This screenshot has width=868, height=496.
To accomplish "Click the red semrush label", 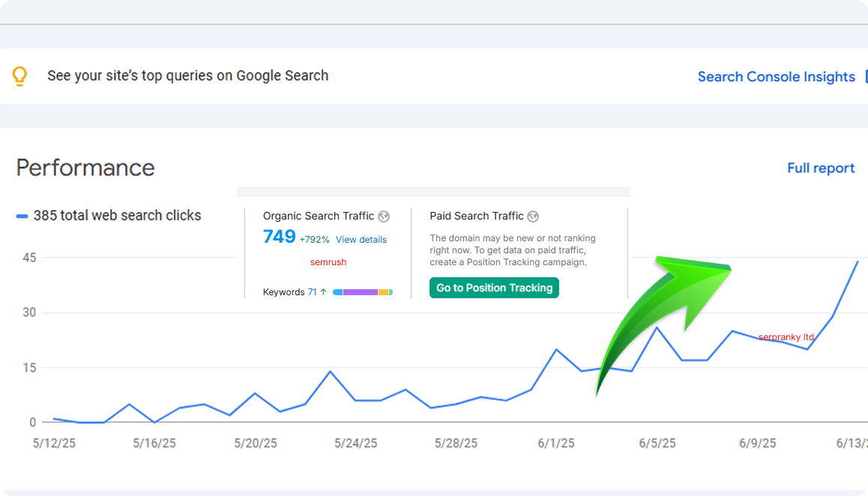I will point(328,262).
